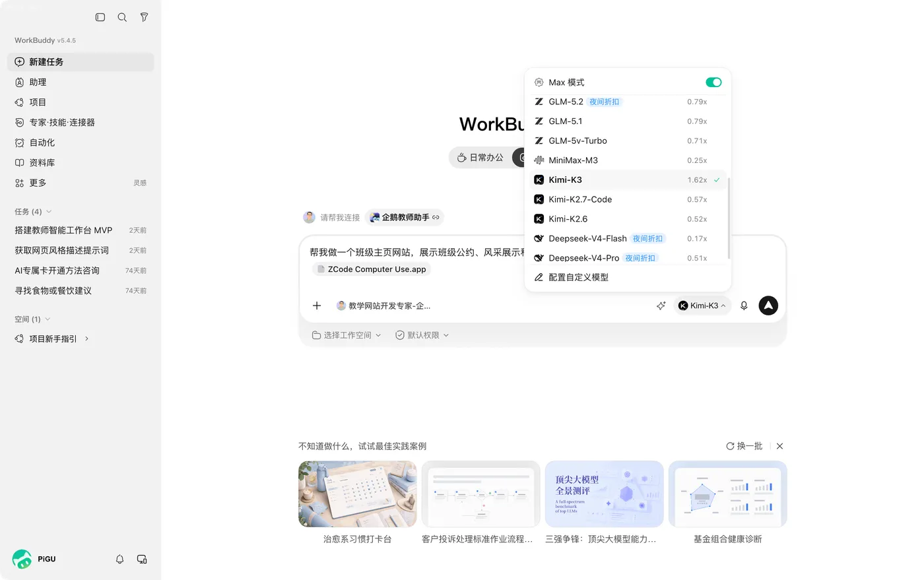
Task: Open task 获取网页风格描述提示词
Action: (81, 251)
